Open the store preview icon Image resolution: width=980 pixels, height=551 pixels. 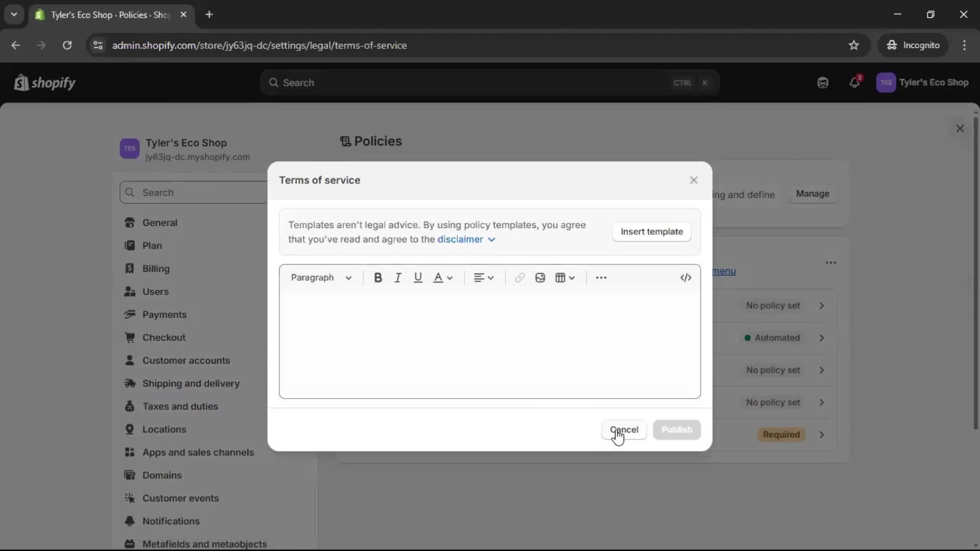click(822, 82)
